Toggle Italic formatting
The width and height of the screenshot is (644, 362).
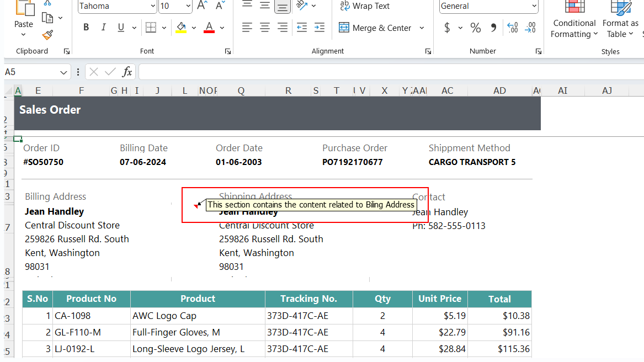pyautogui.click(x=103, y=28)
